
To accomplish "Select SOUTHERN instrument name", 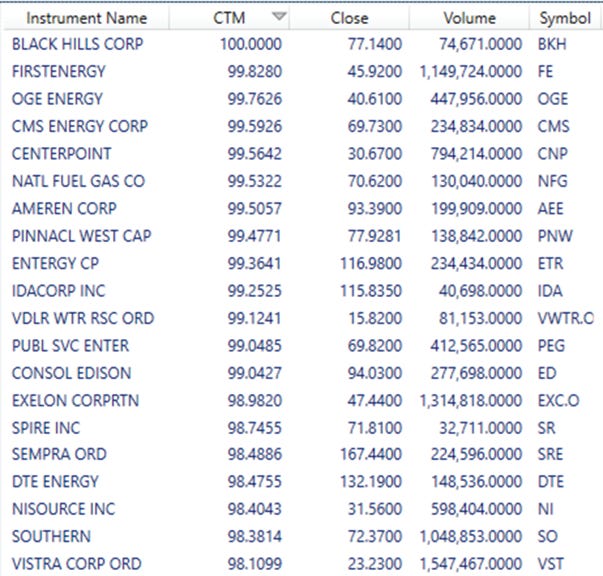I will (52, 536).
